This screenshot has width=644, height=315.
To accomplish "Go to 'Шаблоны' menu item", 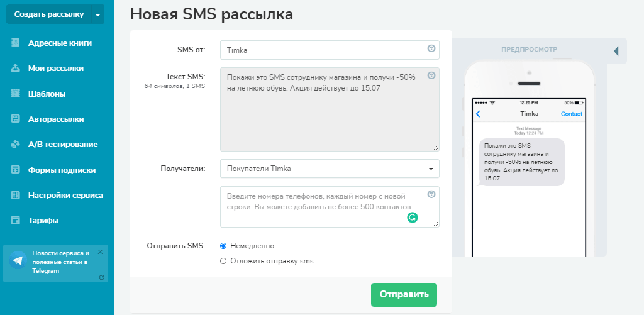I will (47, 94).
